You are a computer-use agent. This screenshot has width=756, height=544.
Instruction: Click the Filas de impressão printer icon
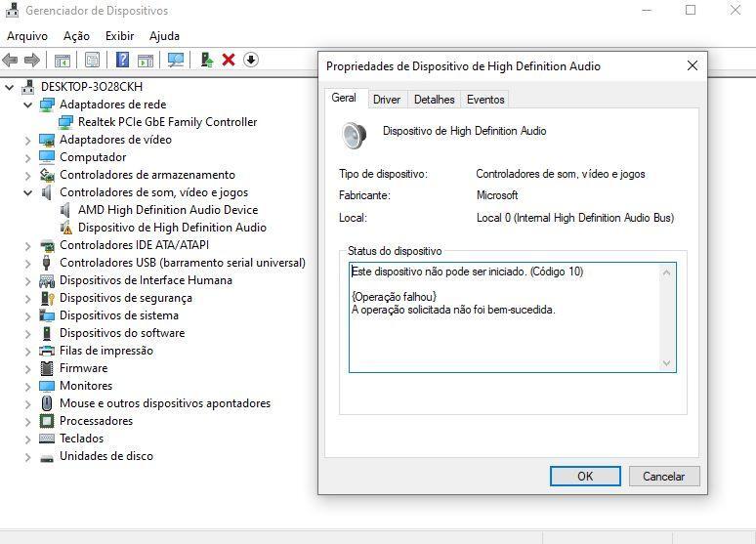pos(47,351)
